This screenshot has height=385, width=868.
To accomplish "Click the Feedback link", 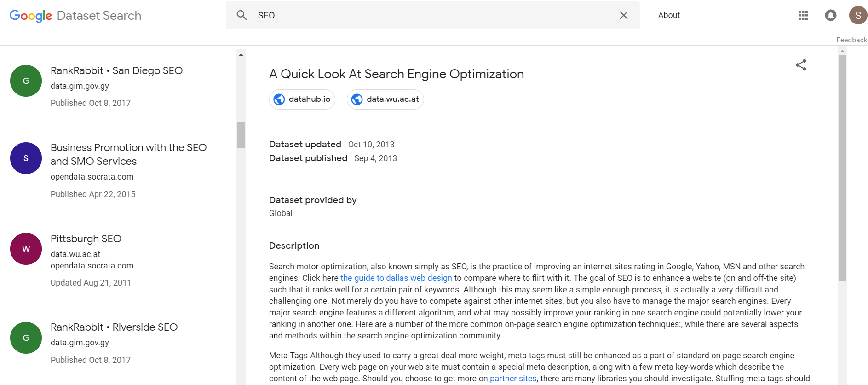I will [x=851, y=40].
